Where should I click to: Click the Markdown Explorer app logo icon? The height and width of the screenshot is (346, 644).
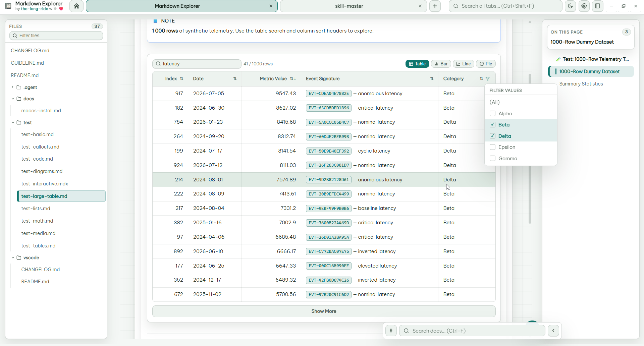coord(8,6)
